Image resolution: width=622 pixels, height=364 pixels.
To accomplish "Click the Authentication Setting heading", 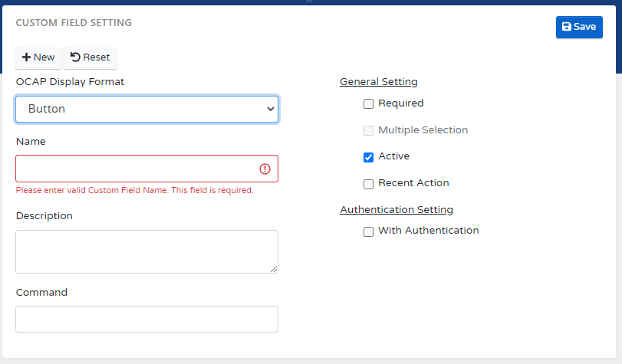I will tap(396, 209).
